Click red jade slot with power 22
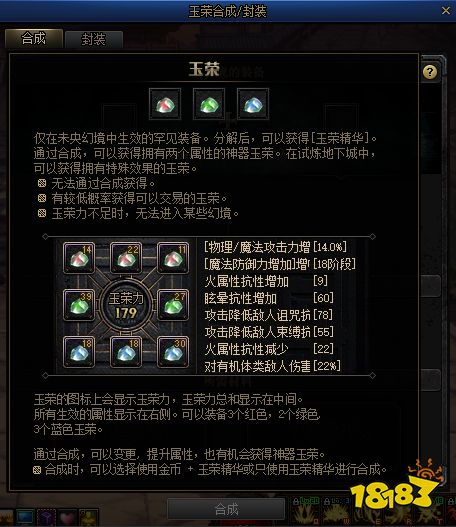This screenshot has width=456, height=527. coord(126,258)
